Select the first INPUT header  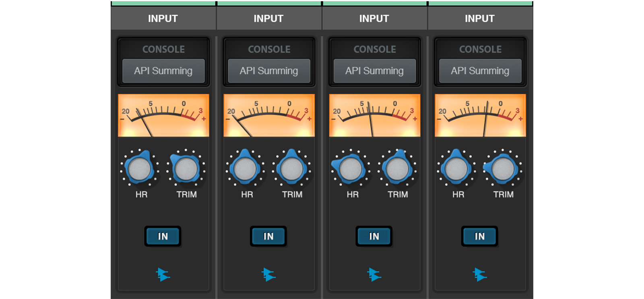pyautogui.click(x=163, y=18)
